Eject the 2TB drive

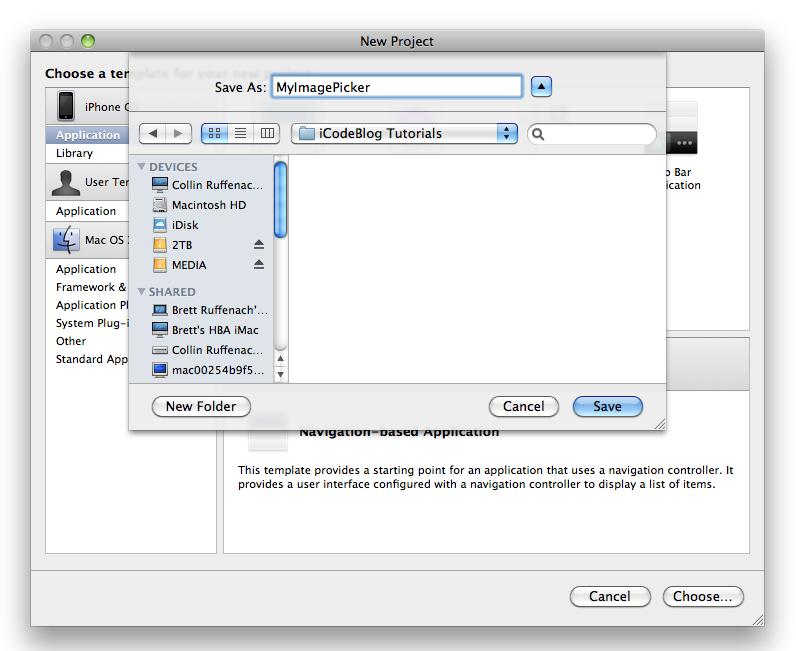tap(259, 245)
